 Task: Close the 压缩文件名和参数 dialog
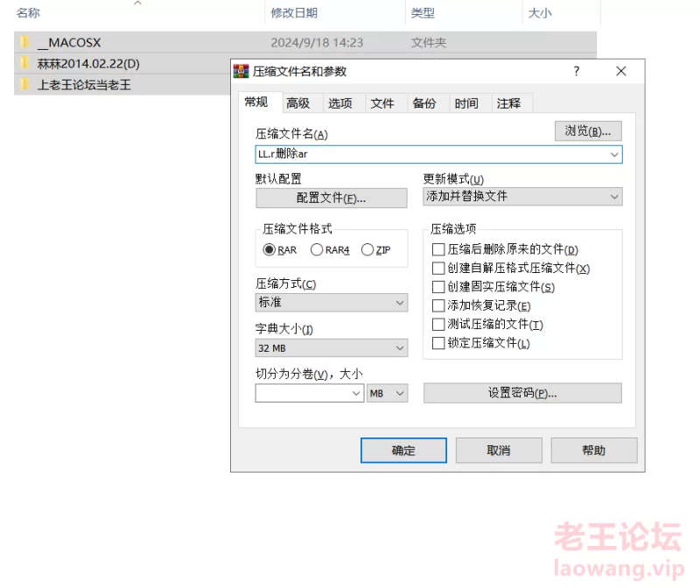coord(621,71)
